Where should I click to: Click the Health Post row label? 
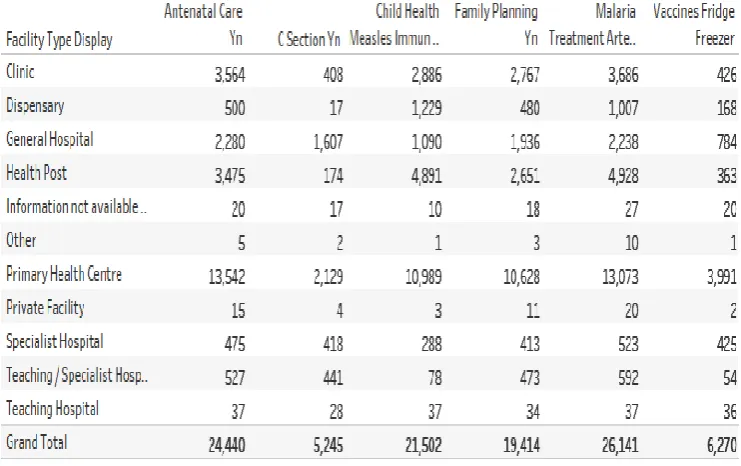36,173
